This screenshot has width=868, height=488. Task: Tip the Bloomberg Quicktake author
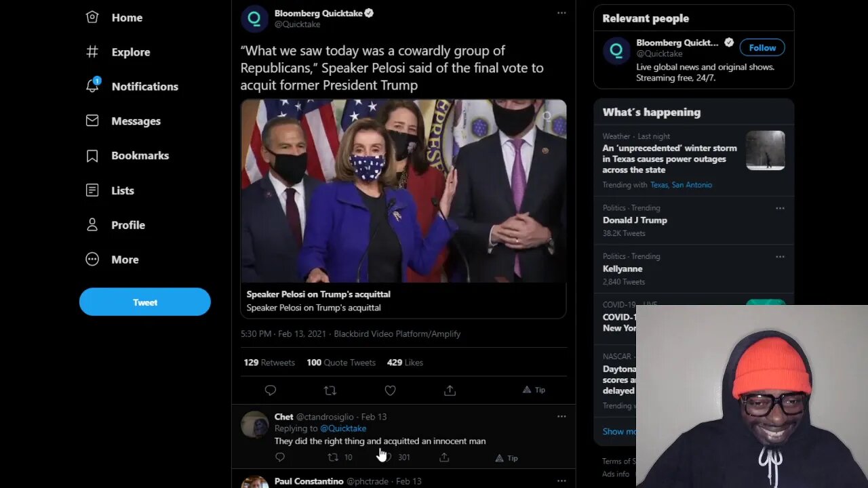tap(534, 390)
